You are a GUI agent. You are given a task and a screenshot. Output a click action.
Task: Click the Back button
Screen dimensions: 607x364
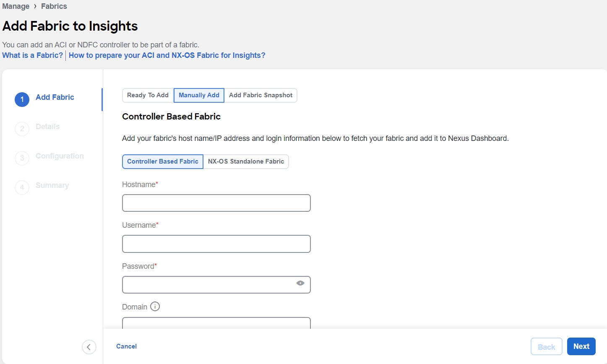[x=546, y=347]
